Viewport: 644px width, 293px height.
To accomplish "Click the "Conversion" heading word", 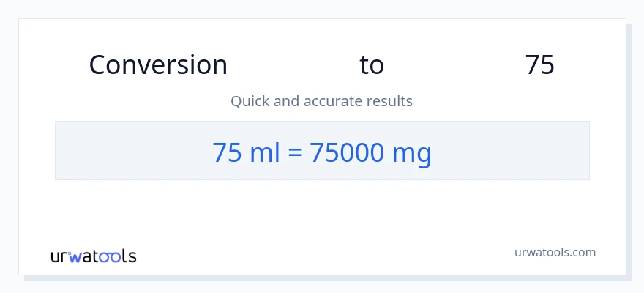I will pos(158,65).
